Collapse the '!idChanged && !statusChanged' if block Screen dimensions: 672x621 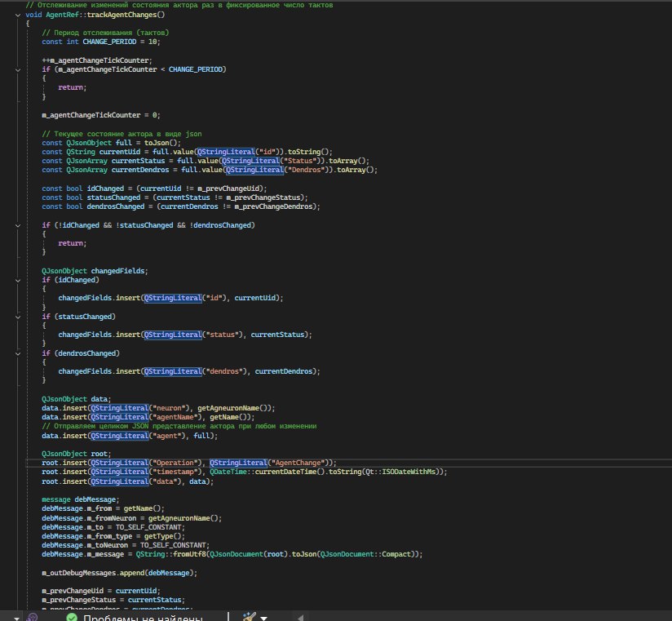[19, 224]
